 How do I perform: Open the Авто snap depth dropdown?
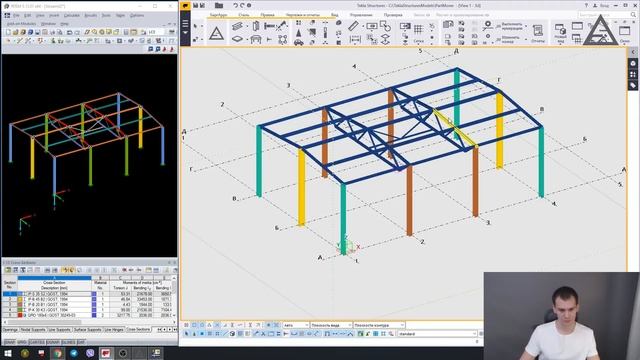pos(296,325)
